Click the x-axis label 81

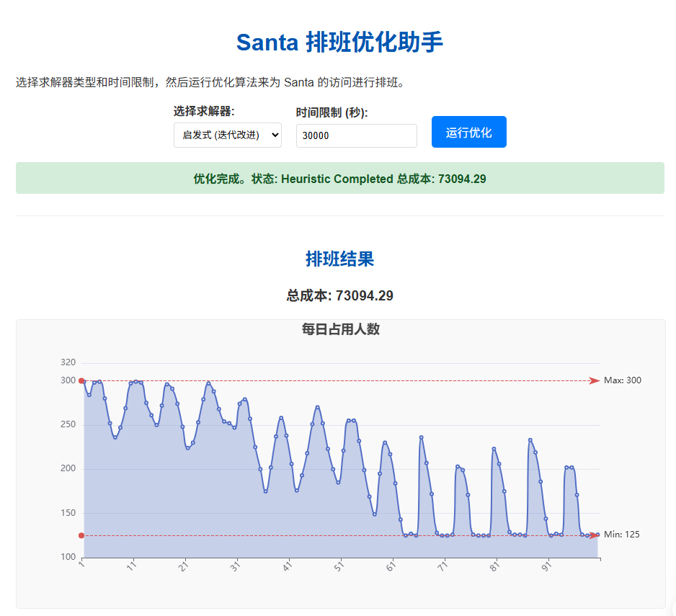tap(495, 566)
